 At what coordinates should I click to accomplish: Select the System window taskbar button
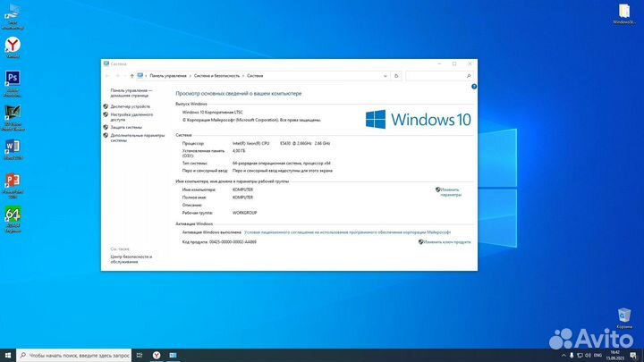click(x=173, y=355)
